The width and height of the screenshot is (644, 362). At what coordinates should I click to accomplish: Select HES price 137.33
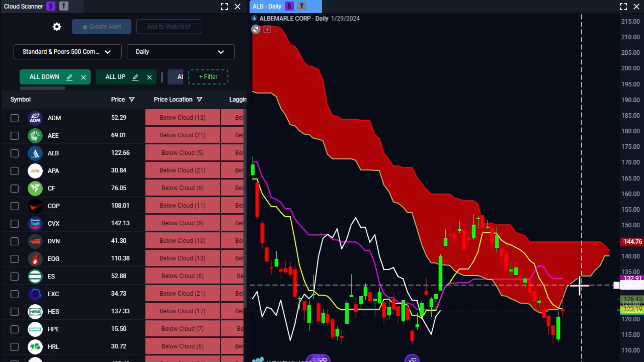[x=120, y=311]
